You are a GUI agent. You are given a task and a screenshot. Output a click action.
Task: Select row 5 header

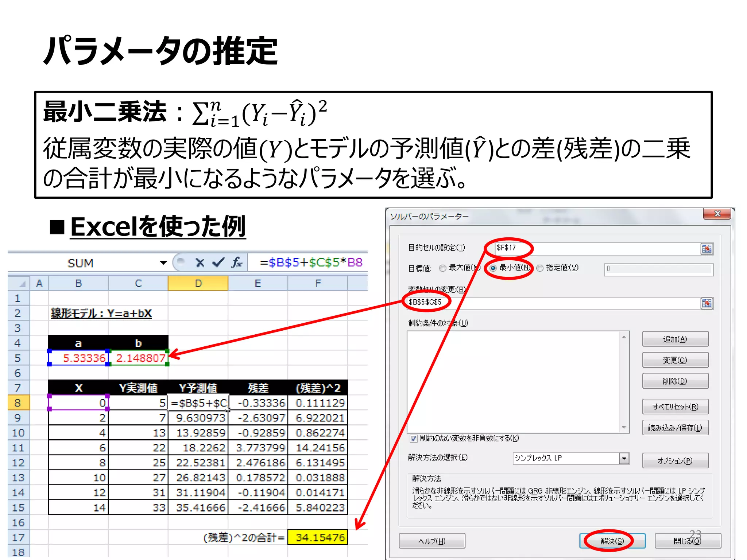[x=18, y=358]
